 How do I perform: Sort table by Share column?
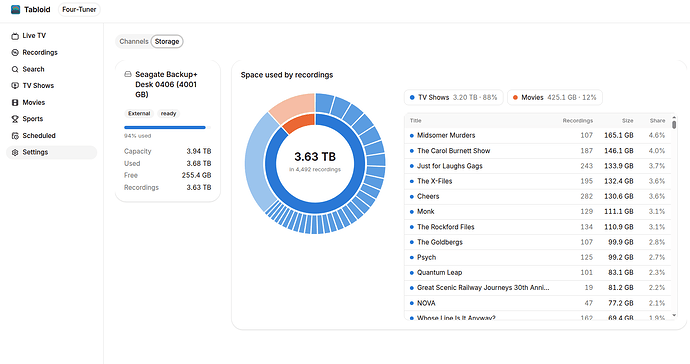point(657,121)
